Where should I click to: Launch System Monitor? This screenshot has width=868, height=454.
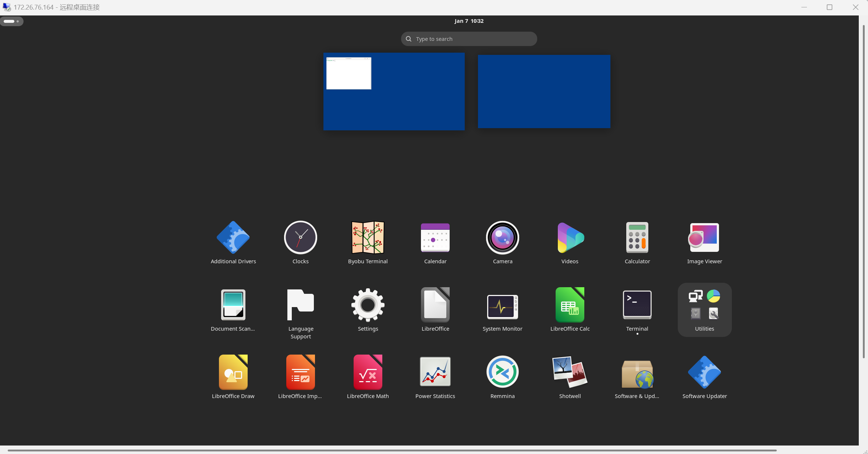click(x=502, y=306)
